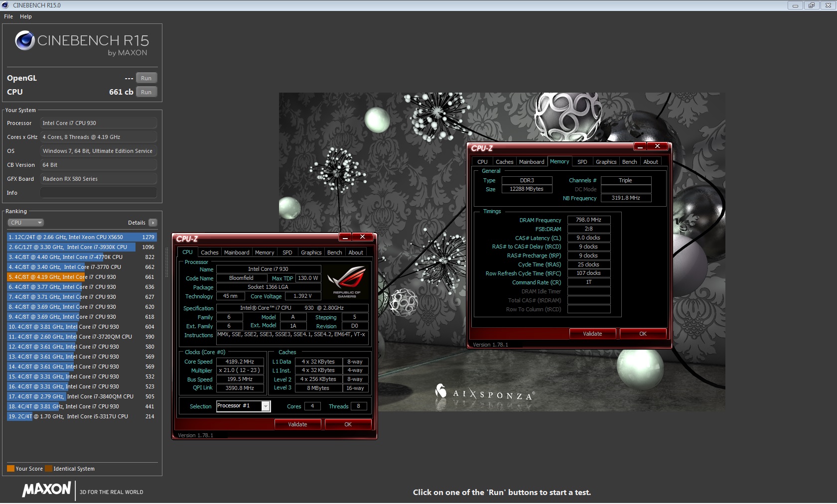Click OK in the left CPU-Z window
This screenshot has height=504, width=837.
tap(348, 424)
